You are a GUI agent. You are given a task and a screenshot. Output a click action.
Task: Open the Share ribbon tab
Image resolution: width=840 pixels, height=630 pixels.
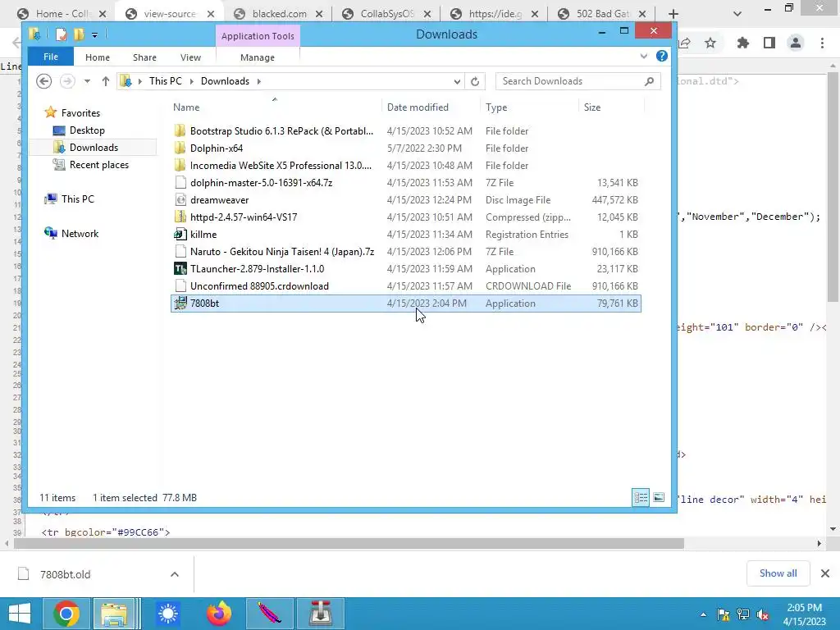144,57
